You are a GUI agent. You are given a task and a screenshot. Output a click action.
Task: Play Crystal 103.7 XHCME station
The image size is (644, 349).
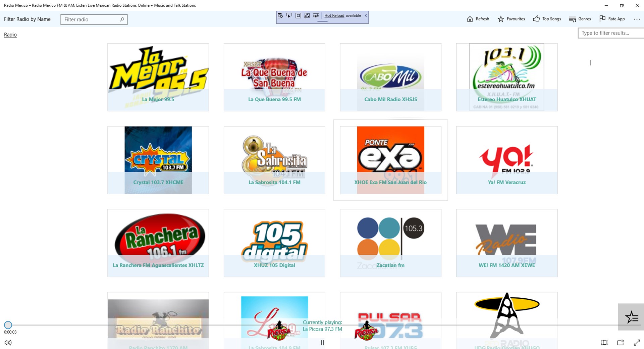[158, 160]
